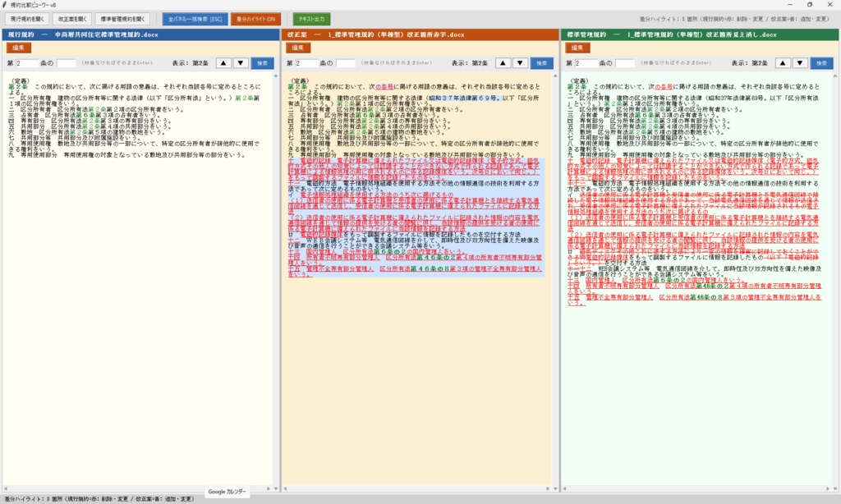
Task: Focus branch number field in 標準管理規約 panel
Action: (625, 63)
